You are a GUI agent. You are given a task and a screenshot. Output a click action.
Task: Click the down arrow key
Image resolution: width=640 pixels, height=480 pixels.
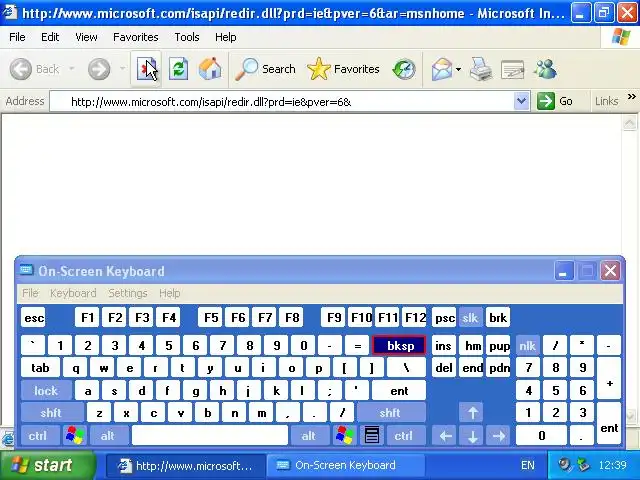tap(472, 436)
